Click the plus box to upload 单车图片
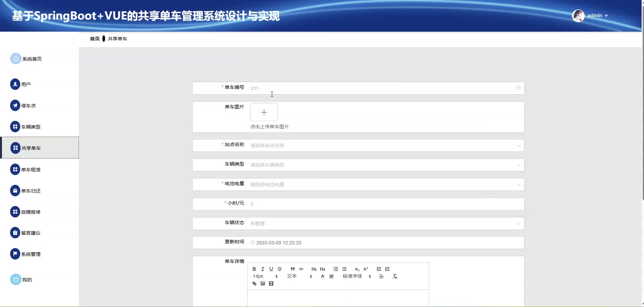The height and width of the screenshot is (307, 644). point(264,112)
